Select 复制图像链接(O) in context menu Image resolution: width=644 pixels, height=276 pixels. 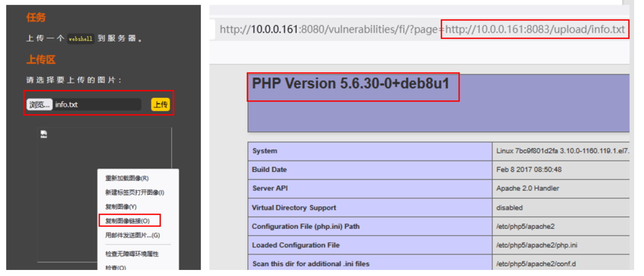pyautogui.click(x=127, y=221)
